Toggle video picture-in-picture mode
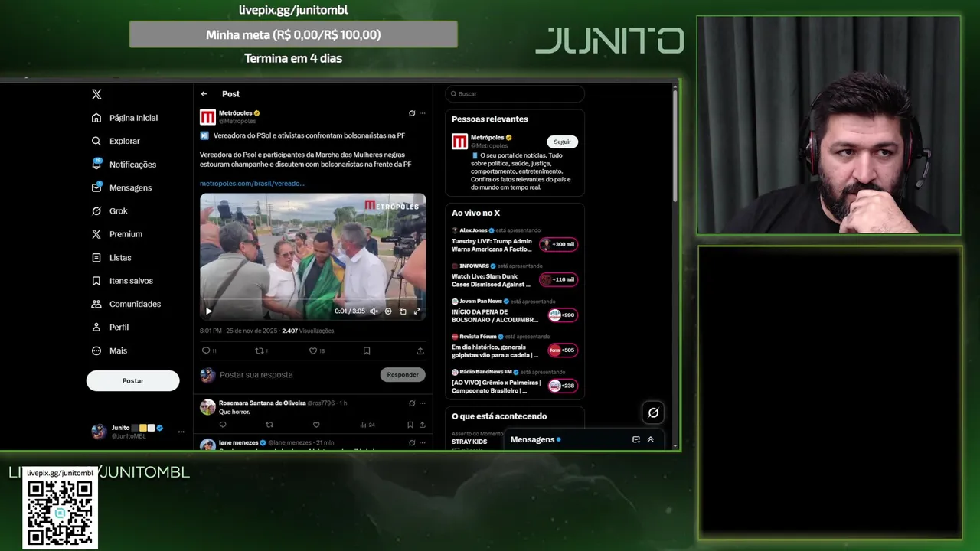The height and width of the screenshot is (551, 980). pos(403,311)
